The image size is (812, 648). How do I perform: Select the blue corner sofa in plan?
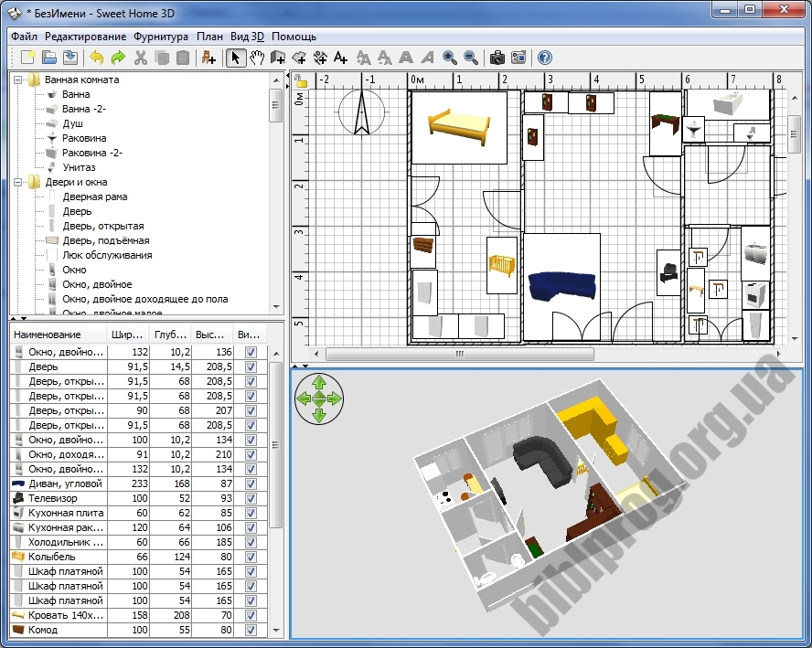[561, 285]
